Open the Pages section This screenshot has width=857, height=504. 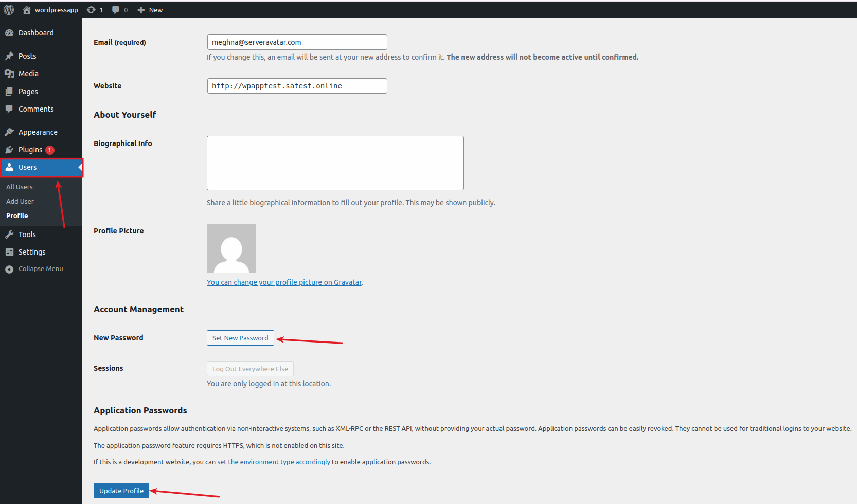coord(27,91)
